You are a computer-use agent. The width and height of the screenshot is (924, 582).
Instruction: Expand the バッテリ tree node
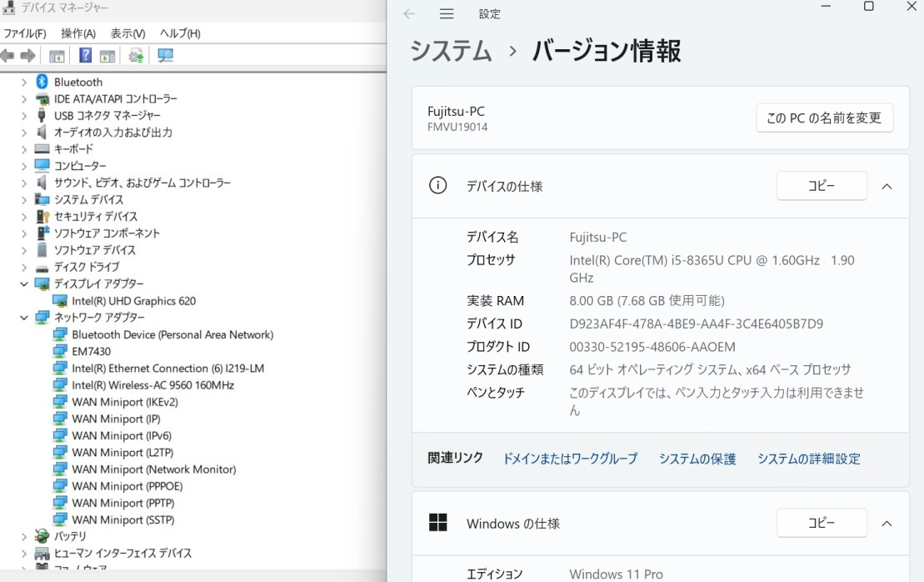tap(24, 537)
